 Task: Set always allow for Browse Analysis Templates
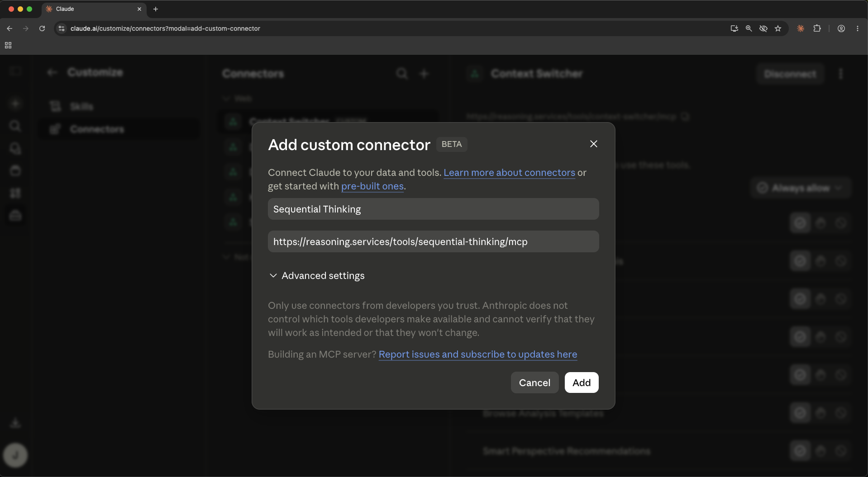(800, 413)
